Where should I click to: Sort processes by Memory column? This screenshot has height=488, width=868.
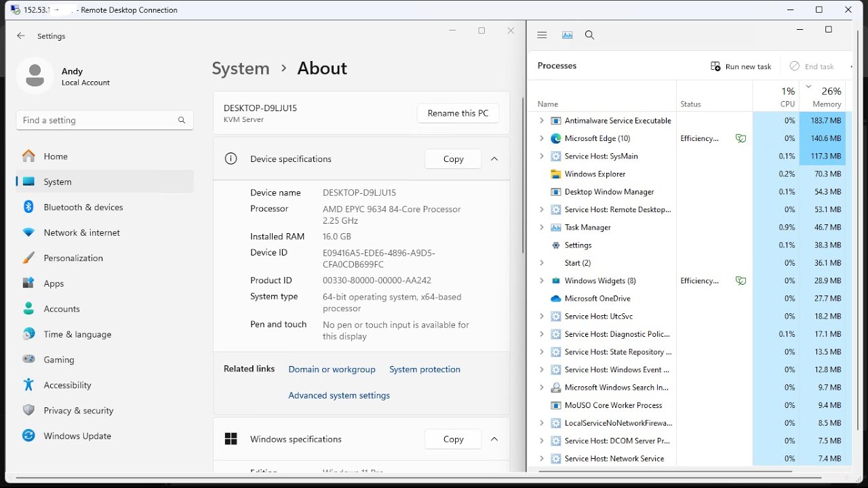pyautogui.click(x=822, y=96)
